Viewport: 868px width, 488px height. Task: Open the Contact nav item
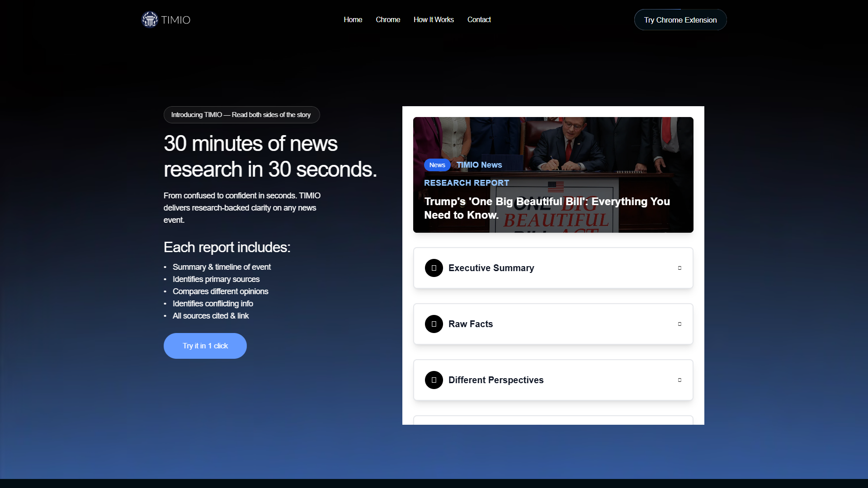(479, 19)
